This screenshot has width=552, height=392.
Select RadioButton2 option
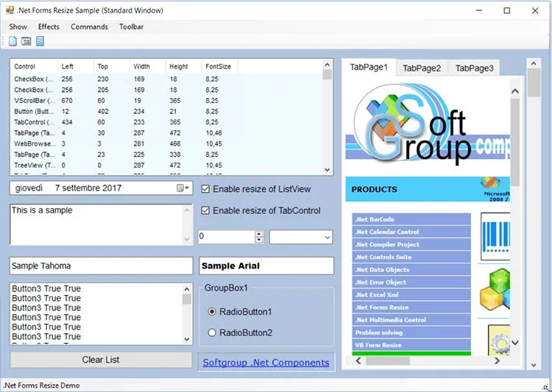[x=212, y=332]
